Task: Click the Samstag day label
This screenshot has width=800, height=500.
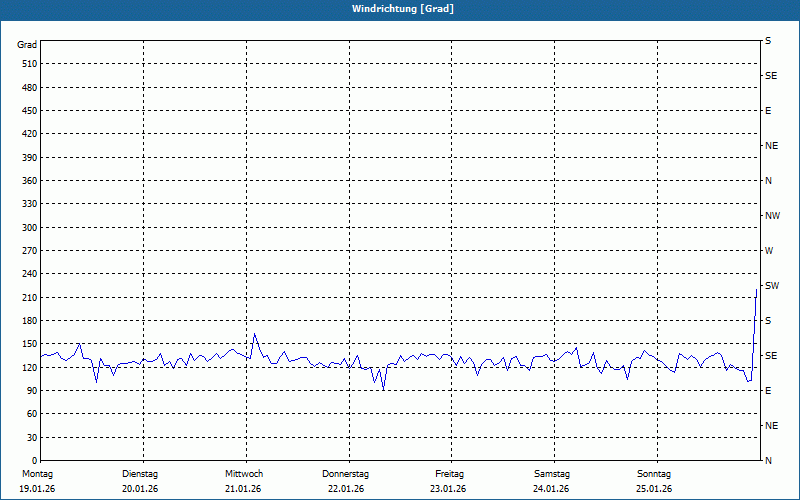Action: point(552,474)
